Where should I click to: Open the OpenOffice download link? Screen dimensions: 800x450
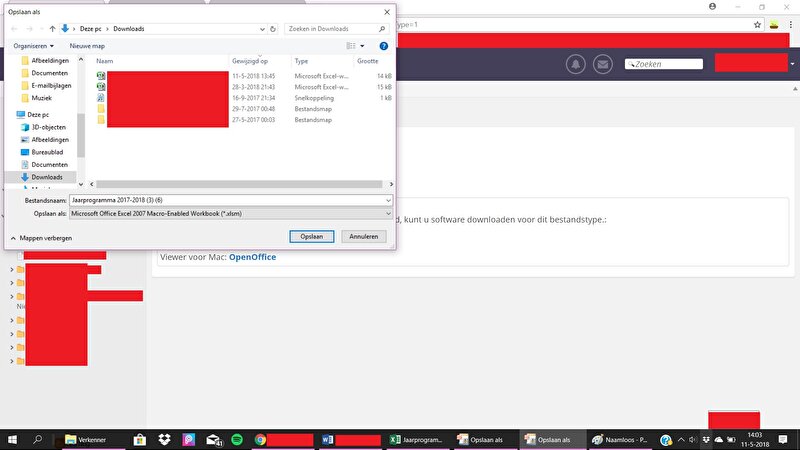coord(252,257)
